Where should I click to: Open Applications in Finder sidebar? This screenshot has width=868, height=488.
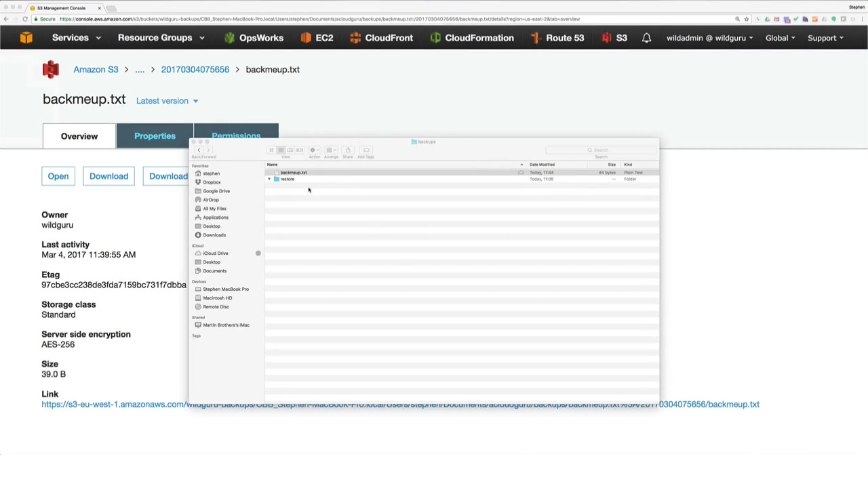coord(215,218)
